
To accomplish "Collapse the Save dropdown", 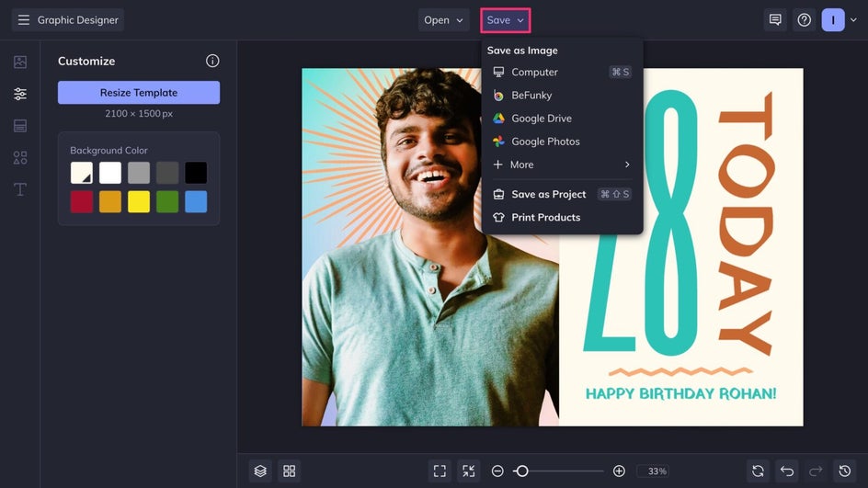I will (x=505, y=20).
